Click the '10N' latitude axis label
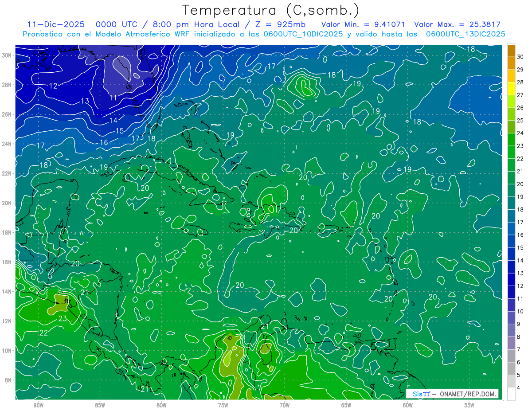Screen dimensions: 532x411 pyautogui.click(x=8, y=351)
